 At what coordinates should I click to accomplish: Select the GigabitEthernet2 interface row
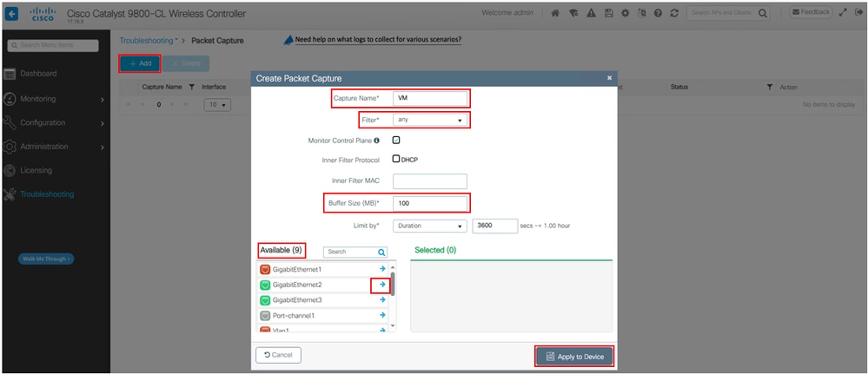[322, 285]
